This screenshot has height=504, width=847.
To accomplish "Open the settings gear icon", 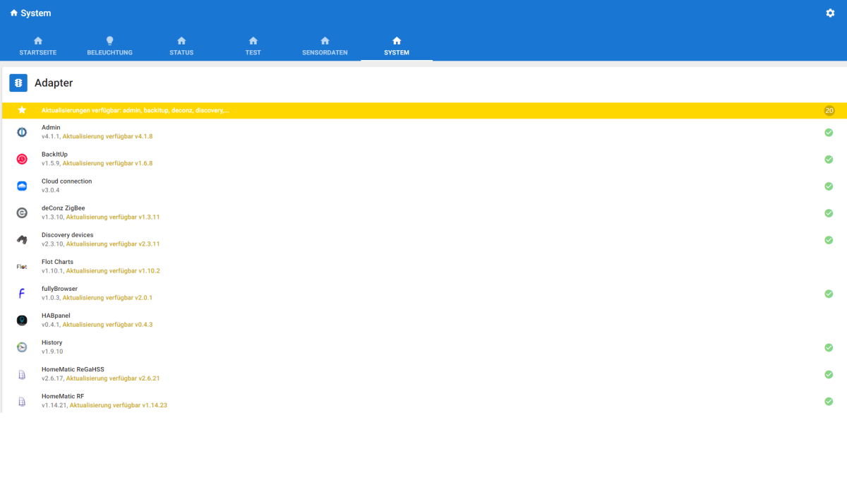I will (830, 13).
